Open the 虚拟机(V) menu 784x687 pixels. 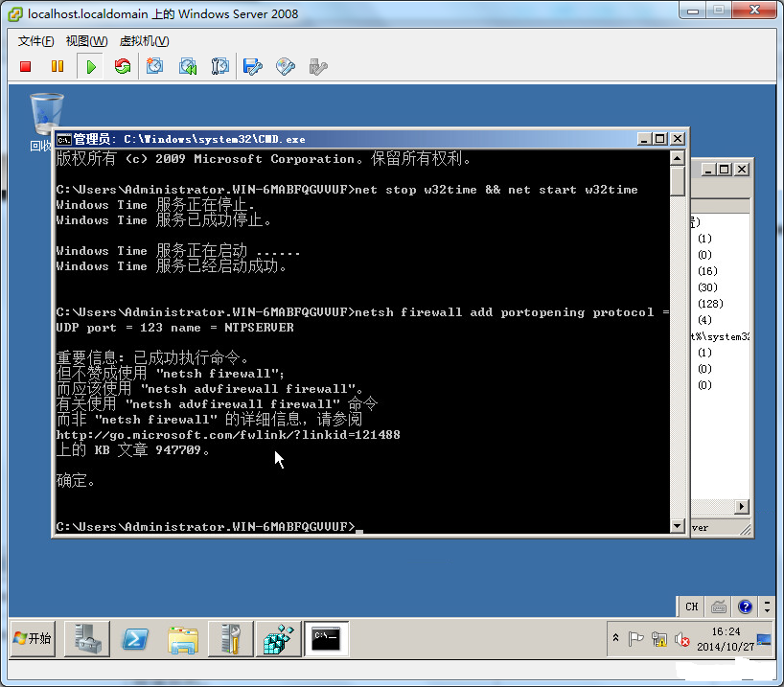click(x=144, y=41)
